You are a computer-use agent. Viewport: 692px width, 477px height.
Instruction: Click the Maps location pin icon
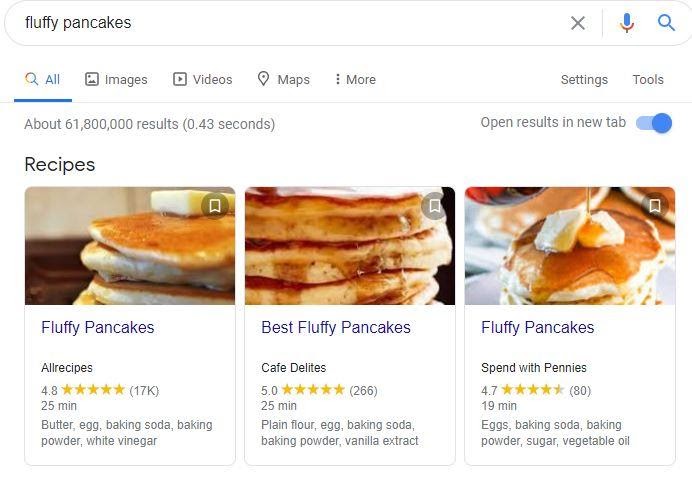coord(263,79)
